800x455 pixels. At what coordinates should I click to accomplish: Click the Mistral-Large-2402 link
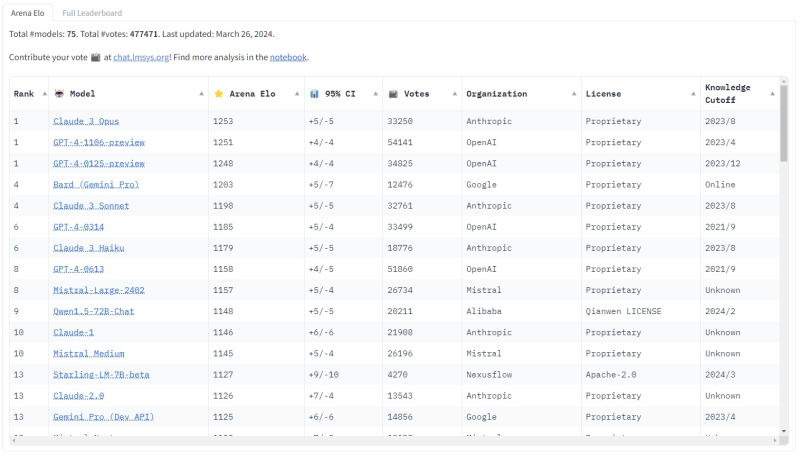tap(99, 290)
